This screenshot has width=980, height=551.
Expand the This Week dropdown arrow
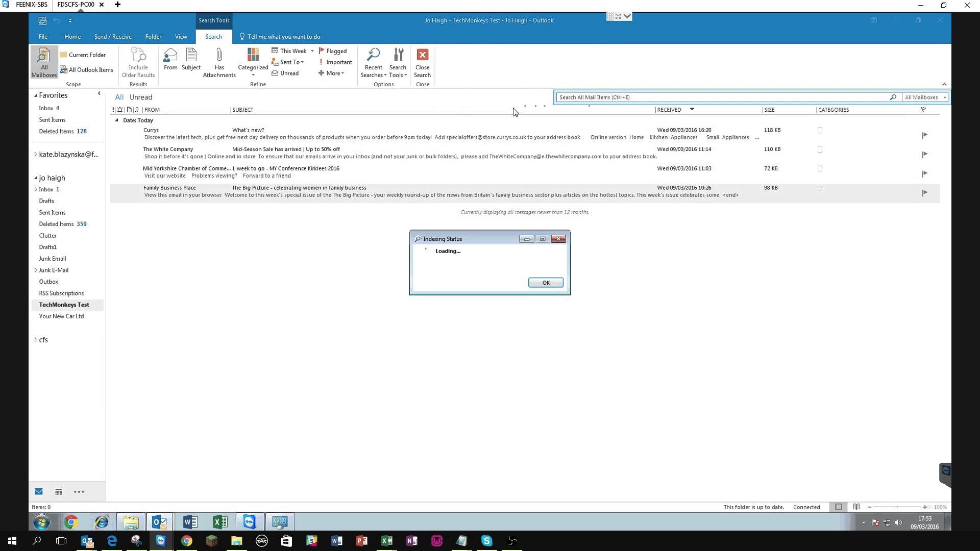click(312, 51)
